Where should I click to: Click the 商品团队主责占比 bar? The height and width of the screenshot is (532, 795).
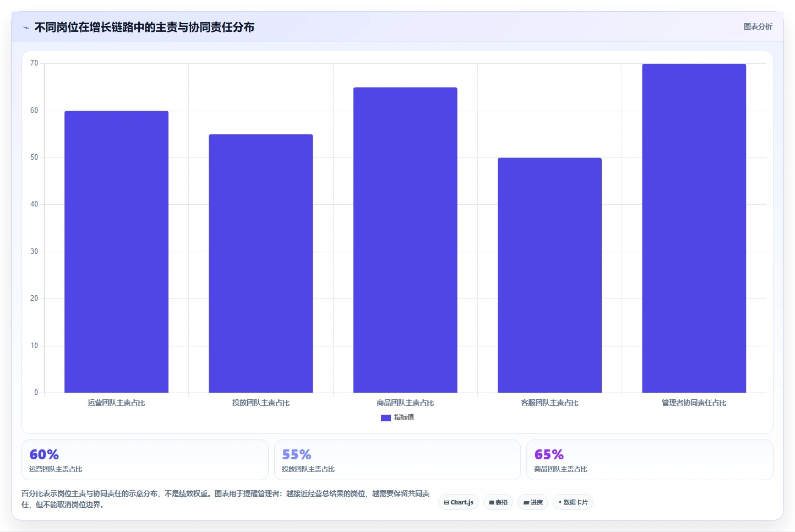pos(405,240)
